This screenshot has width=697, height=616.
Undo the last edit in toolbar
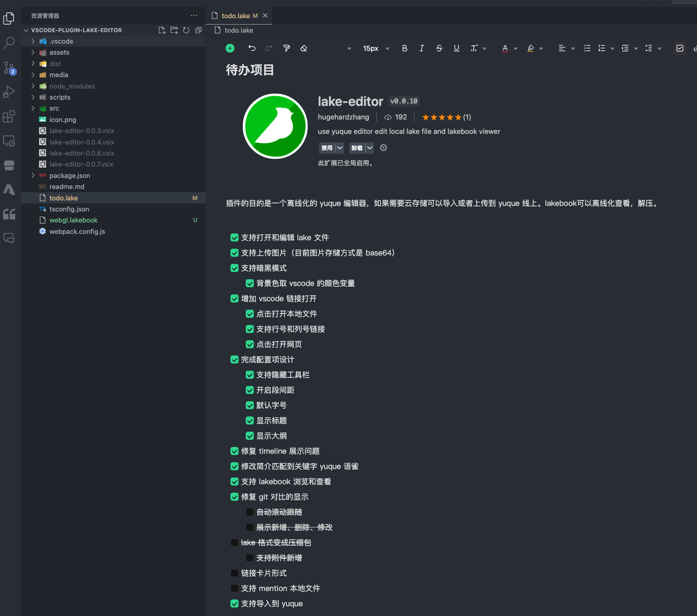pyautogui.click(x=252, y=48)
